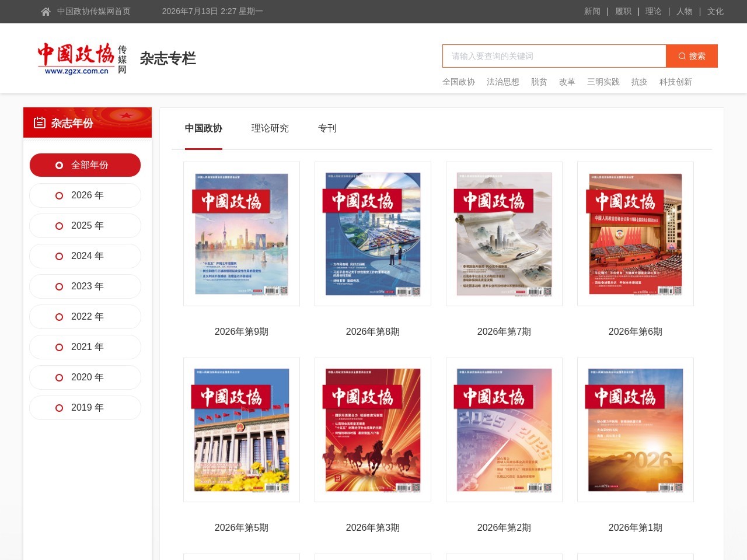Select the 全部年份 filter

(85, 165)
